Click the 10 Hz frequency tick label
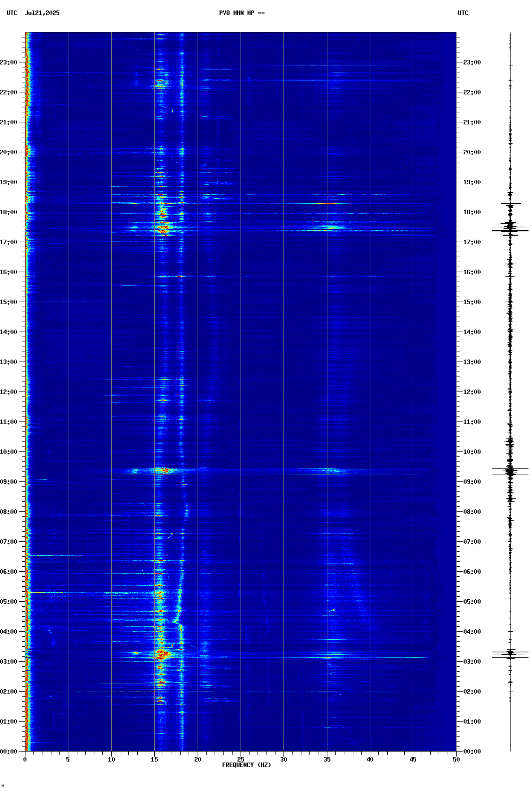The image size is (532, 791). pos(111,760)
